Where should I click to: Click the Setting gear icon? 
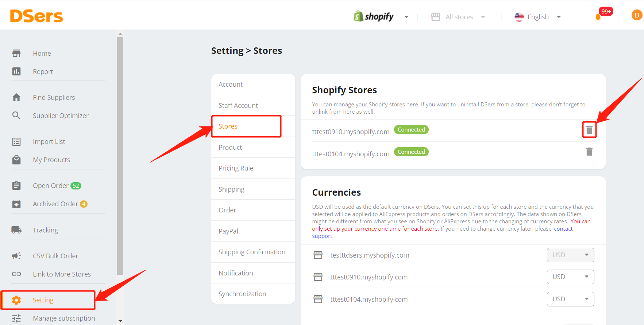16,300
